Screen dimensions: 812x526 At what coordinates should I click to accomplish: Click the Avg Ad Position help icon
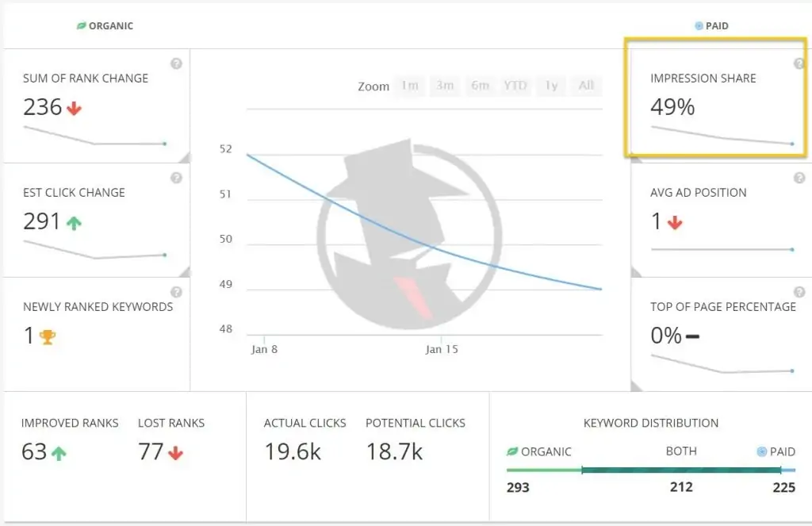[x=799, y=178]
